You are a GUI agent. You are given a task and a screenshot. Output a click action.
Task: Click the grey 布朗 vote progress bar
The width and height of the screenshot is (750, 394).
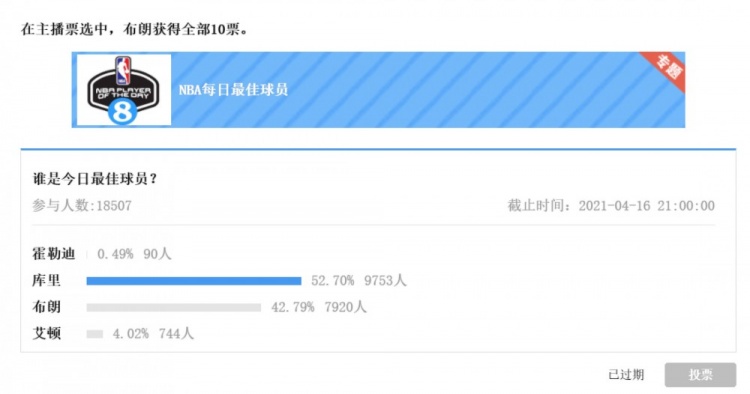click(174, 307)
